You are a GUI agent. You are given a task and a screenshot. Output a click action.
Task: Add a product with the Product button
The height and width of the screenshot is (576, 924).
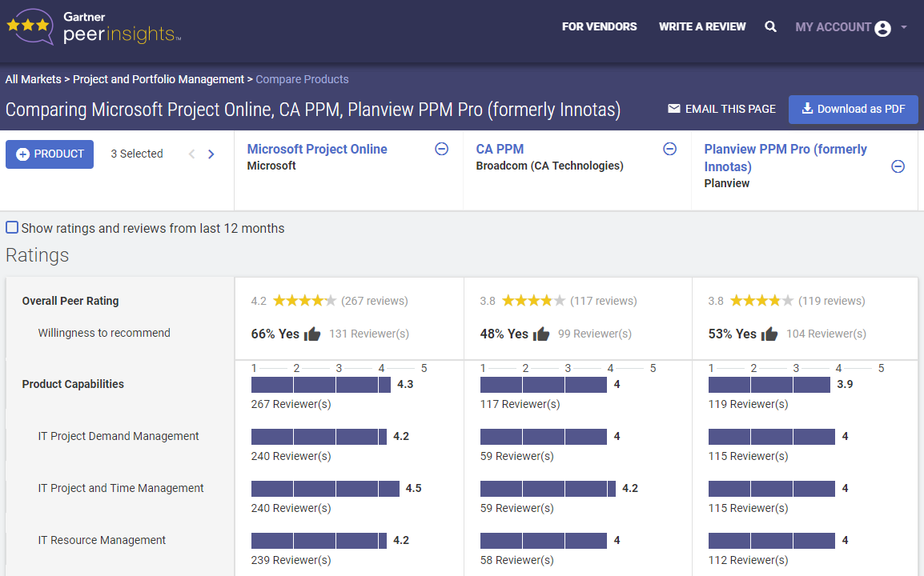click(50, 154)
